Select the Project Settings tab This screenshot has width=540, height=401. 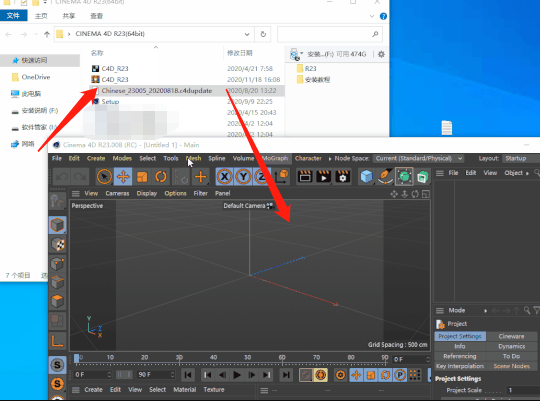tap(460, 336)
